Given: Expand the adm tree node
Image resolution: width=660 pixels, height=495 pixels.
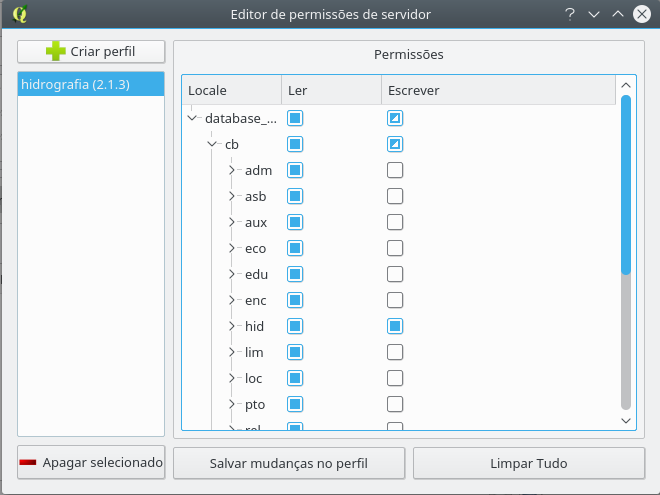Looking at the screenshot, I should (x=232, y=170).
